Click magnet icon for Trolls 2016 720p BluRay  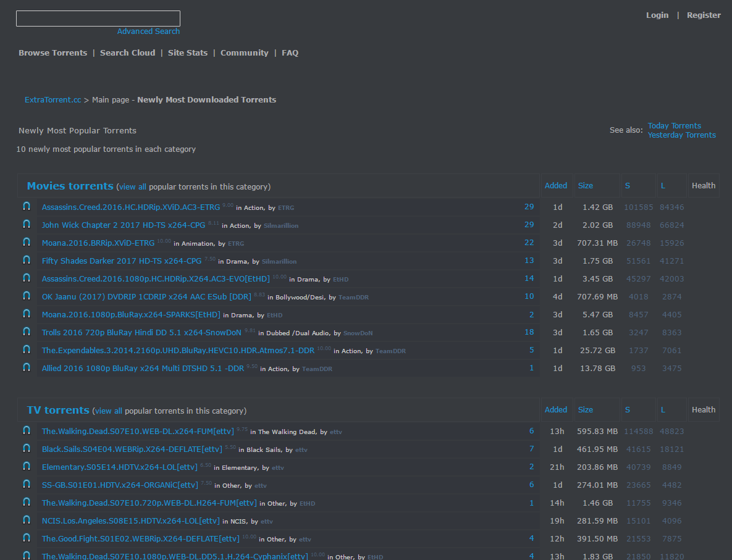click(27, 332)
